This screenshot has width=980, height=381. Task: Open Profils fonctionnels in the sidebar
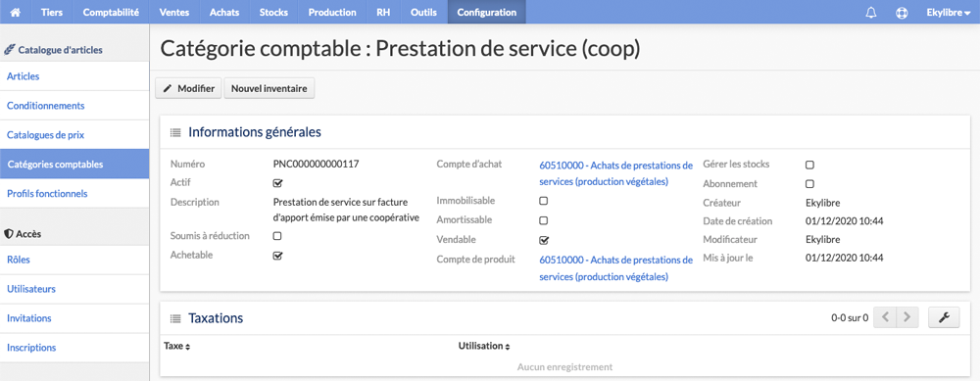pos(74,194)
